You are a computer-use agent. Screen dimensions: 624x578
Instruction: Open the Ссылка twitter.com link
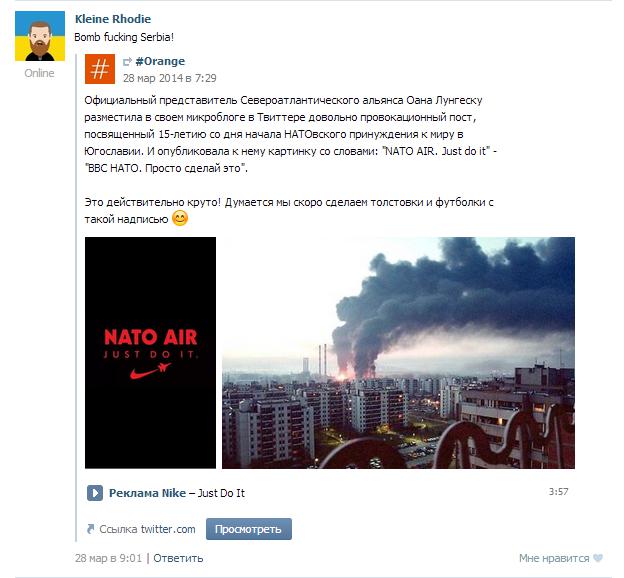coord(147,529)
